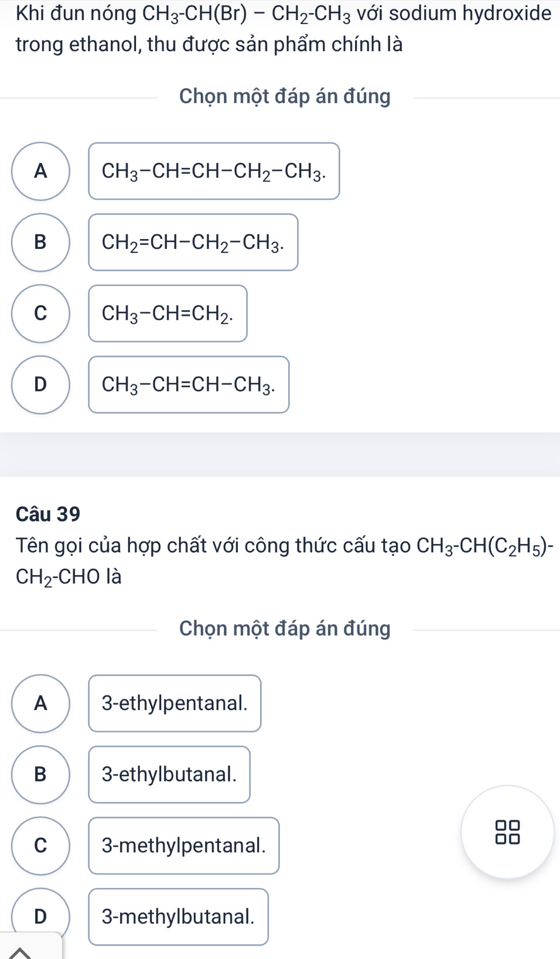Screen dimensions: 560x959
Task: Tap the 3-methylpentanal answer box
Action: point(184,845)
